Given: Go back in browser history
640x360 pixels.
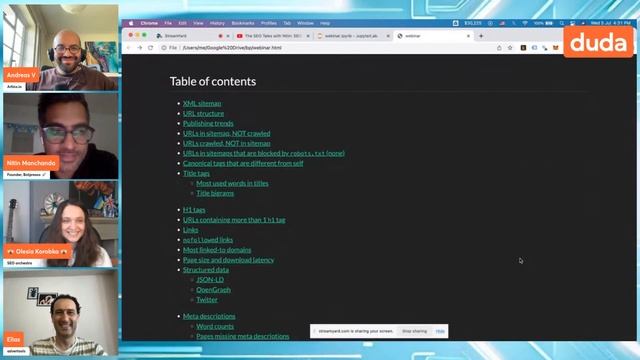Looking at the screenshot, I should [129, 48].
